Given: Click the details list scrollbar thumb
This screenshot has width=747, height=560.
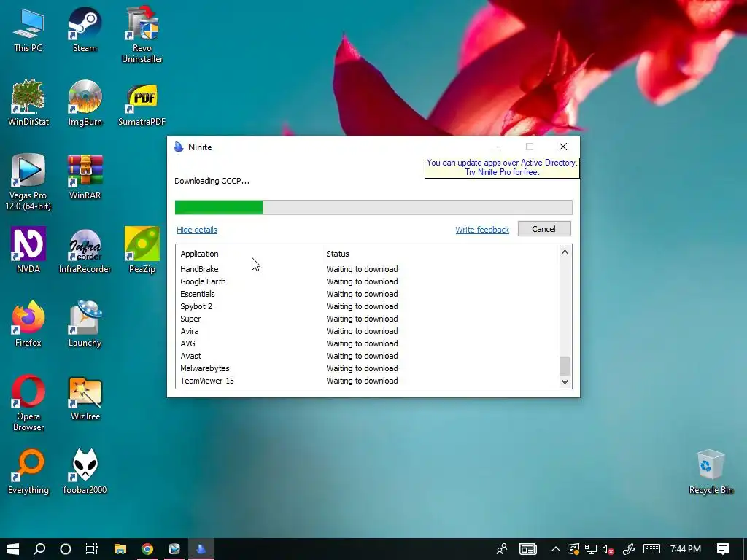Looking at the screenshot, I should point(565,366).
